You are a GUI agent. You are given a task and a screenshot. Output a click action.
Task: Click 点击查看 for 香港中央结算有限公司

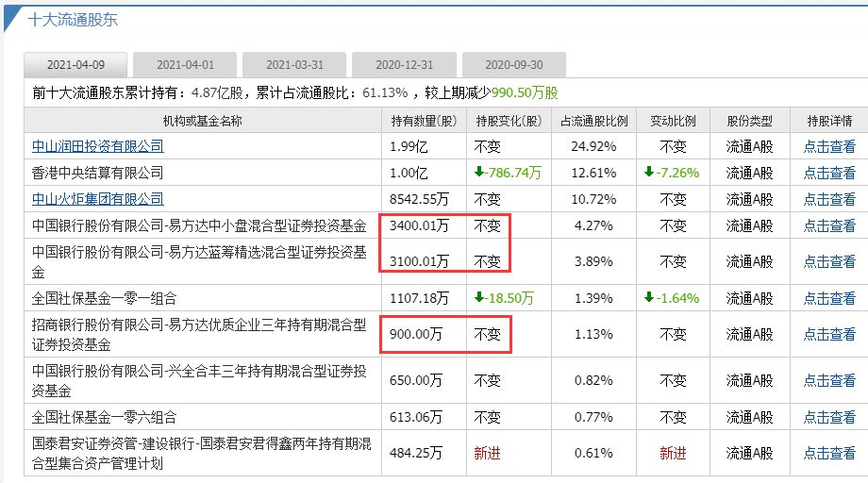[829, 173]
